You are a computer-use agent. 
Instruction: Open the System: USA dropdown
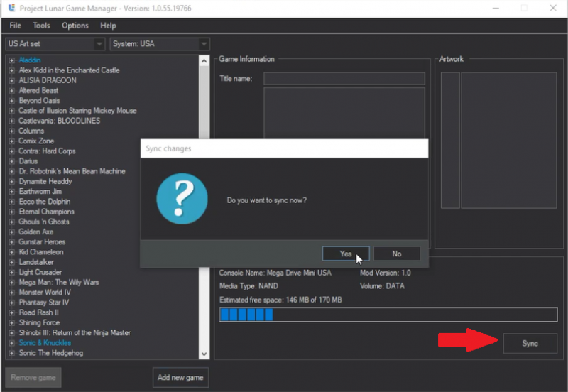(x=160, y=44)
